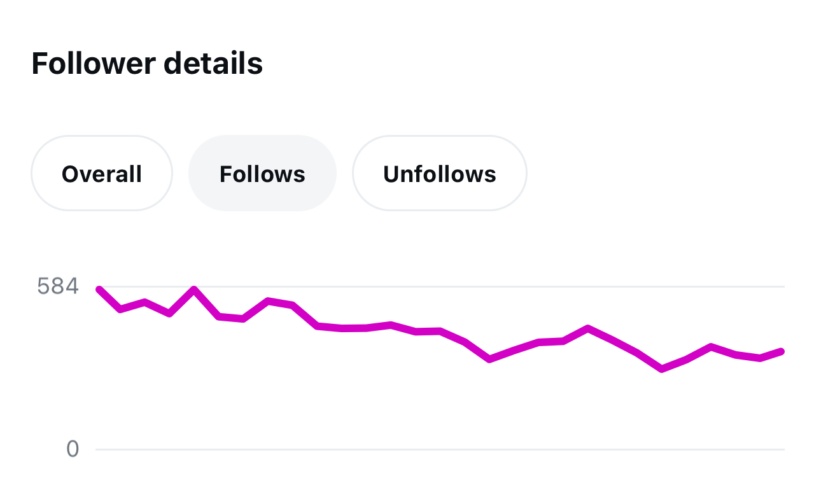Click the lowest dip of the follows line
The width and height of the screenshot is (821, 504).
tap(662, 369)
